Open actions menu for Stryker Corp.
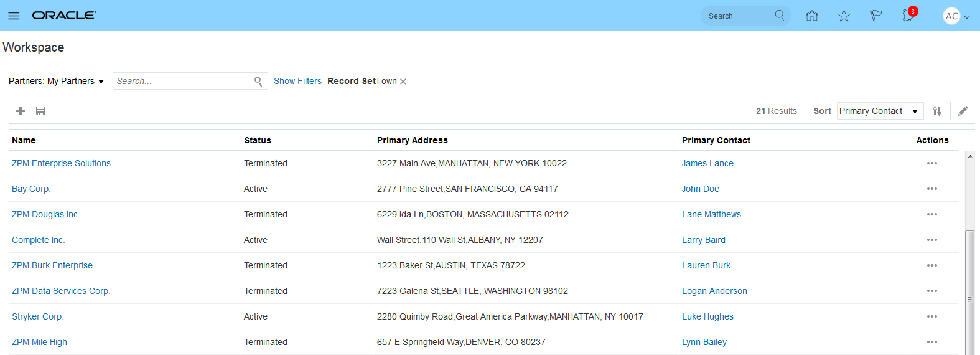The image size is (980, 355). [x=932, y=316]
